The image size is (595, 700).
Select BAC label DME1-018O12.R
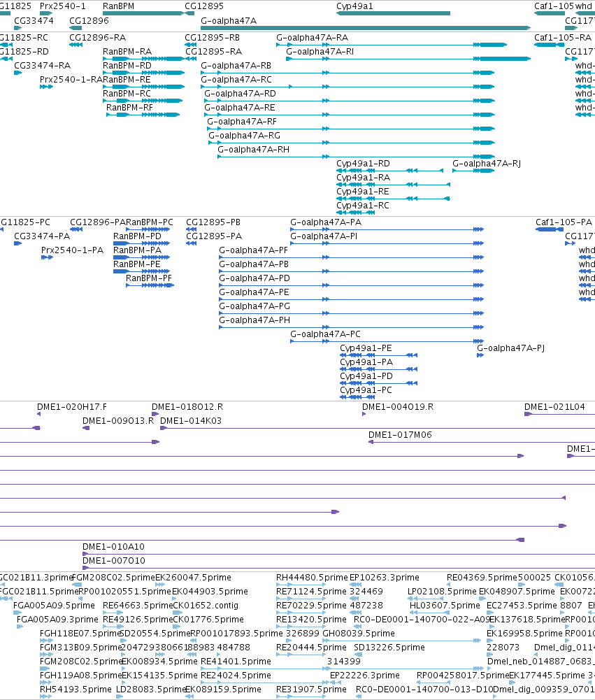tap(187, 407)
